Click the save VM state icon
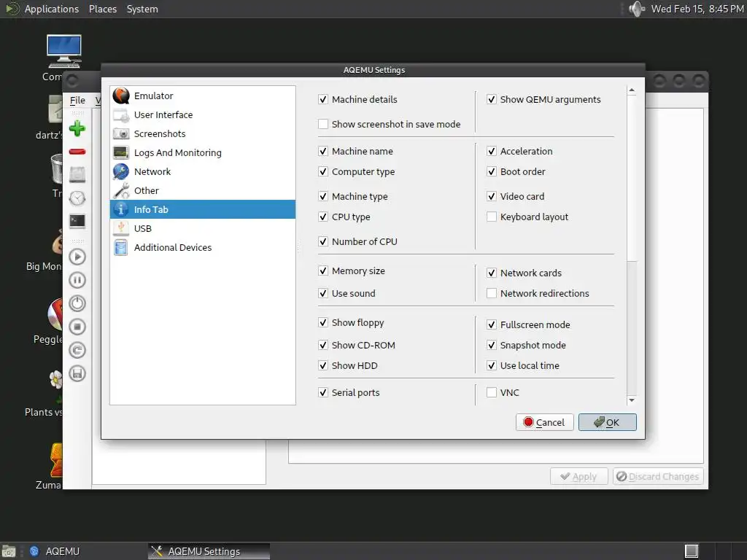This screenshot has height=560, width=747. point(77,373)
